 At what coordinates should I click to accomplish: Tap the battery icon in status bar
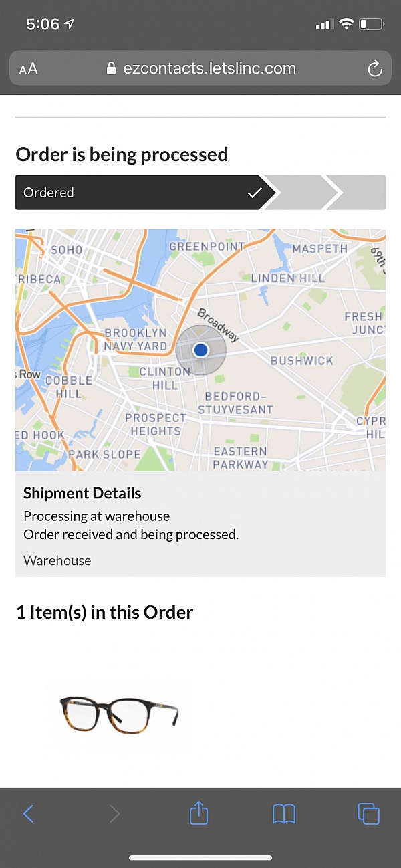pyautogui.click(x=371, y=25)
